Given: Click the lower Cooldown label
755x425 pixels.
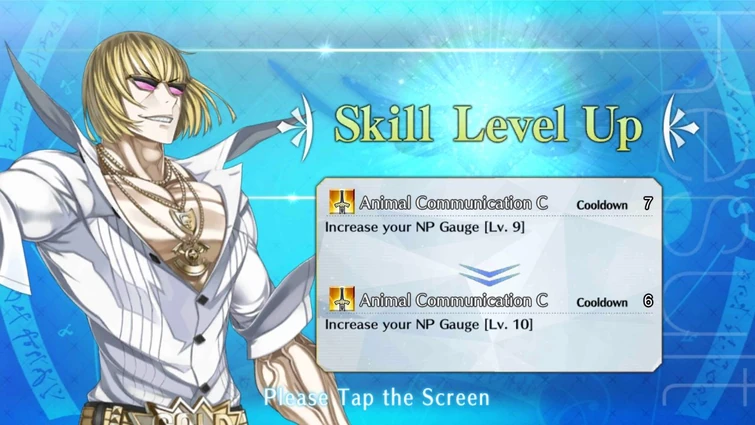Looking at the screenshot, I should pyautogui.click(x=602, y=302).
